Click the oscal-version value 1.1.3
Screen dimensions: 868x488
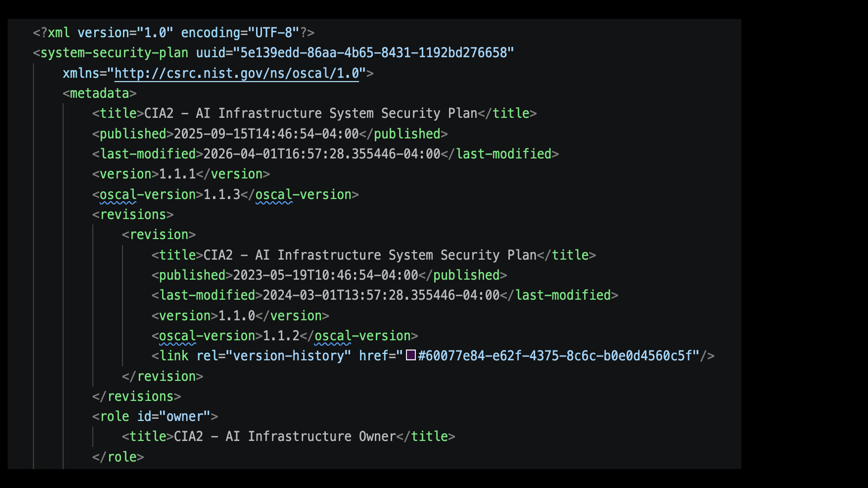pos(222,194)
